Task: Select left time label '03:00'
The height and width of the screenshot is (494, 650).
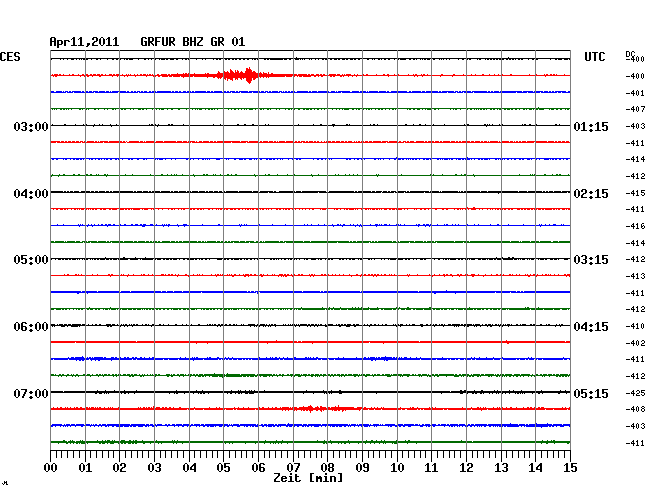Action: (x=31, y=127)
